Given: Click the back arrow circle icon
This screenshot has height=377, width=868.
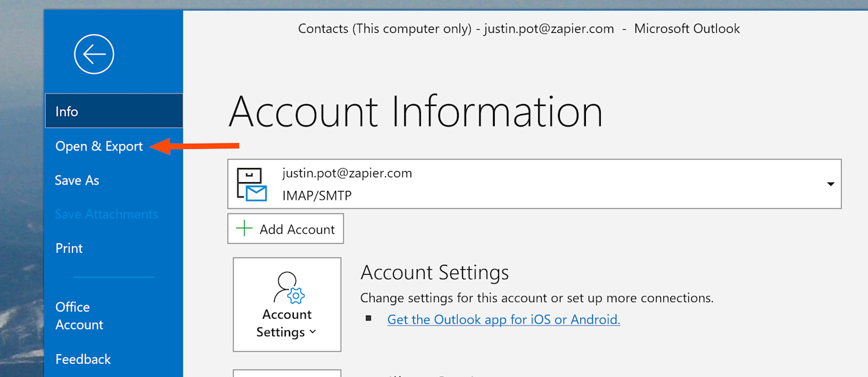Looking at the screenshot, I should click(x=94, y=55).
